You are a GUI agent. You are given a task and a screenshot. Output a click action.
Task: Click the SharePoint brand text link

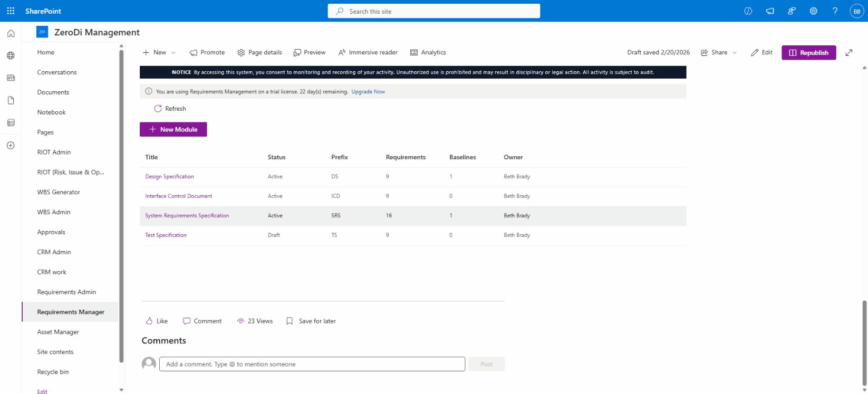point(43,11)
